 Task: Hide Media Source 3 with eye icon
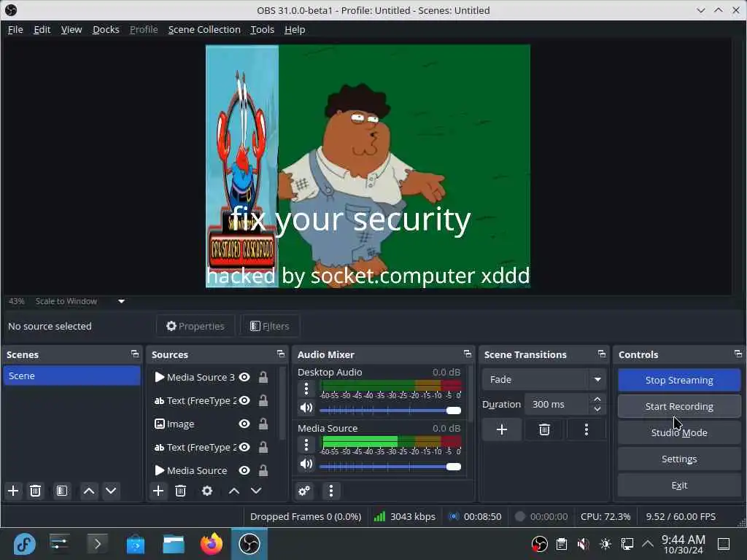click(x=244, y=377)
